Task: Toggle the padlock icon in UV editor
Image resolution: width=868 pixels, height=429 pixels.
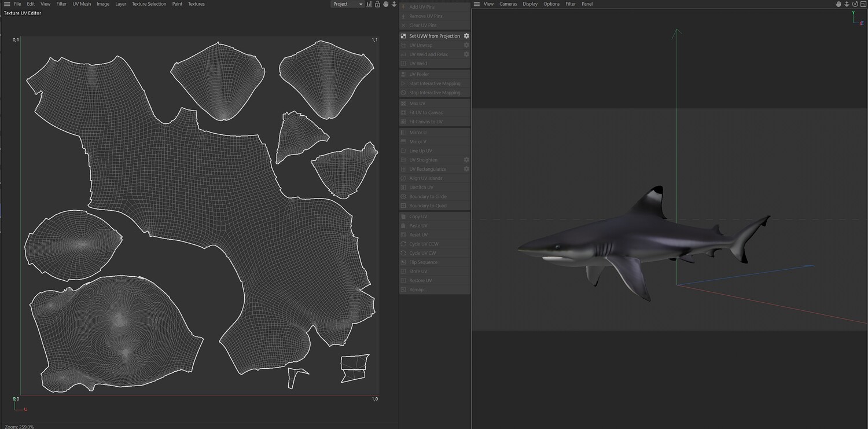Action: pos(377,4)
